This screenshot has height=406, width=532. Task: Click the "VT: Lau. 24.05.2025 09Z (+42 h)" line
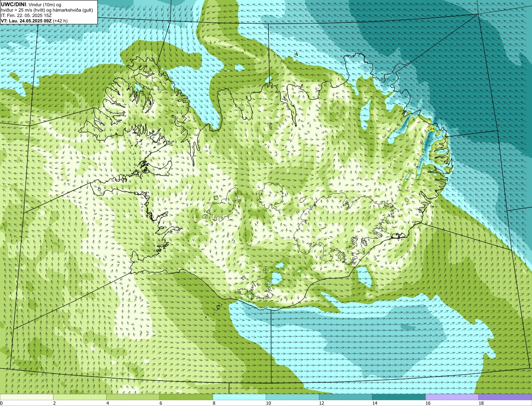[34, 20]
